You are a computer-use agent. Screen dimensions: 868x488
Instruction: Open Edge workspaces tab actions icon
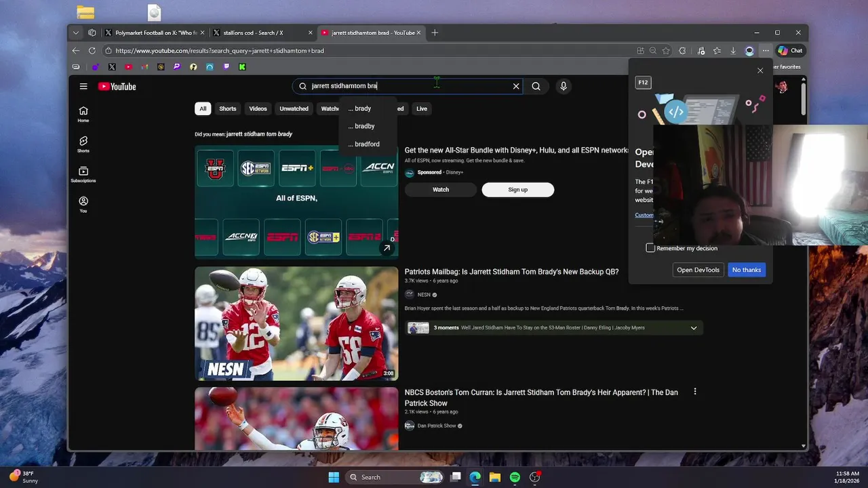92,33
